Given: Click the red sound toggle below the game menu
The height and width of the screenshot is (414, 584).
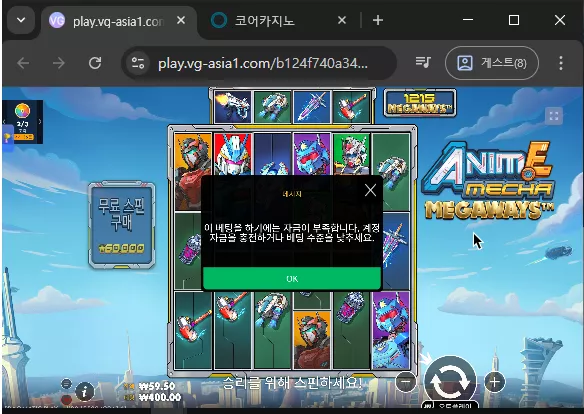Looking at the screenshot, I should tap(66, 400).
